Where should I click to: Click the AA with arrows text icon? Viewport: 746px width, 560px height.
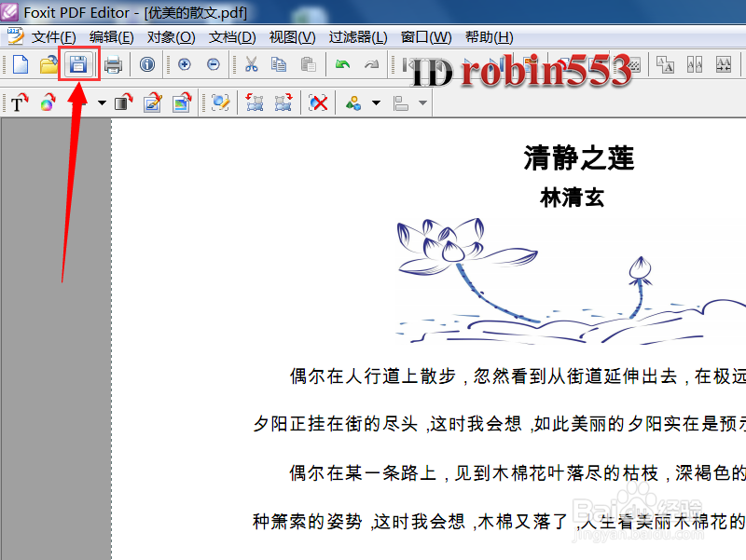[724, 64]
